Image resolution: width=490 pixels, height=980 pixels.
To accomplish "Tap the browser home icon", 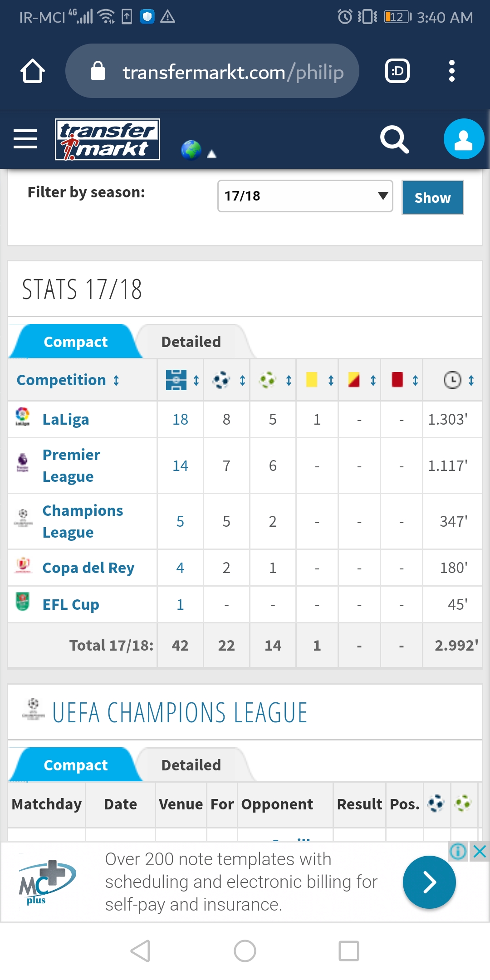I will pyautogui.click(x=33, y=71).
